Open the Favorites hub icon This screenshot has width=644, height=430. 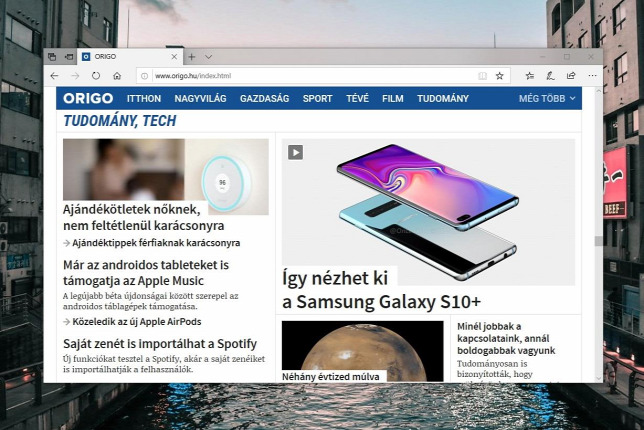click(530, 76)
